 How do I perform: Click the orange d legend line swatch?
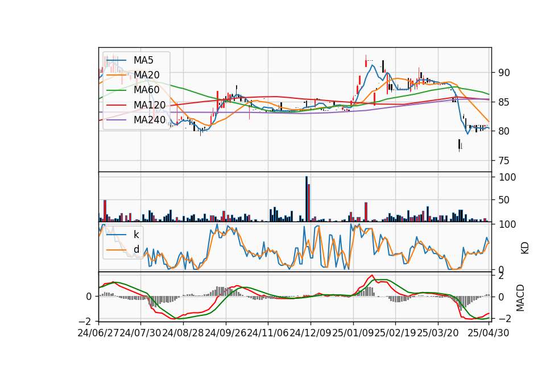tap(116, 249)
